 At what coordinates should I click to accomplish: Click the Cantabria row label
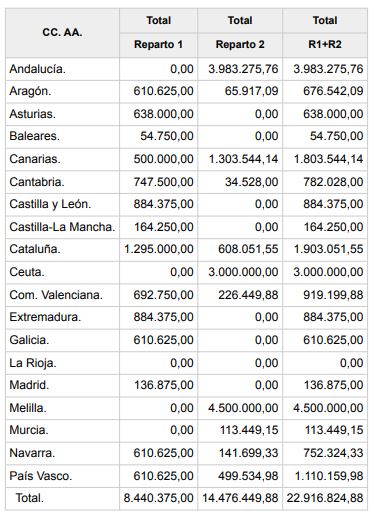(x=37, y=182)
